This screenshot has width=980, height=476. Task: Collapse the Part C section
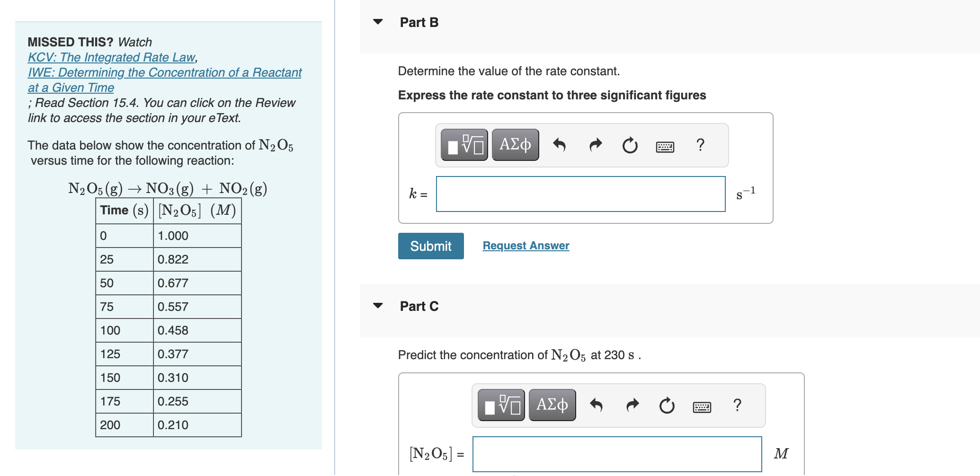[378, 306]
